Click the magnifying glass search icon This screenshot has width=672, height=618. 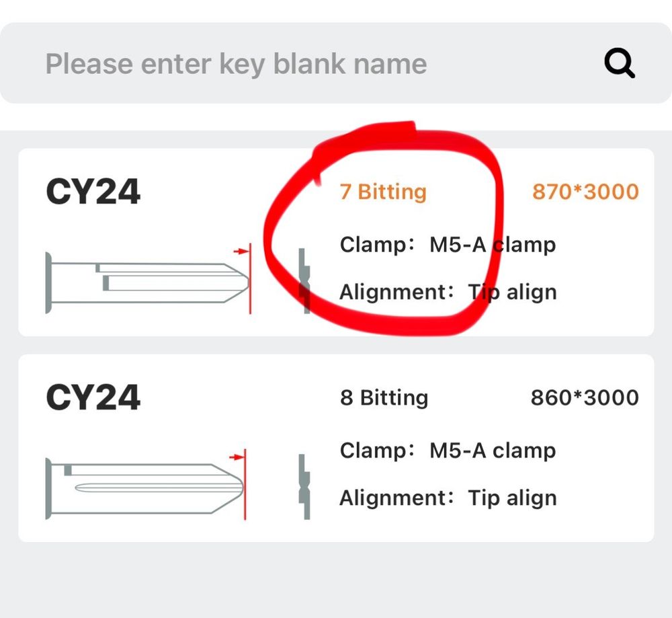coord(619,65)
